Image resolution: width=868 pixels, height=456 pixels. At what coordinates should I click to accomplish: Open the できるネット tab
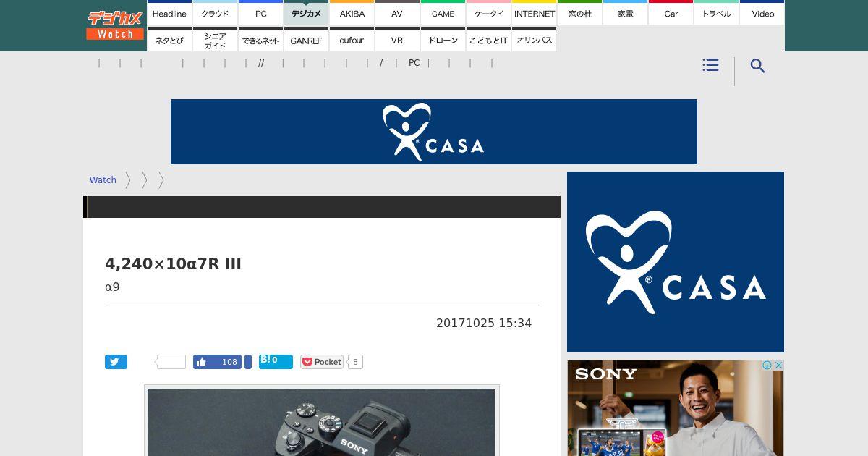(x=260, y=40)
